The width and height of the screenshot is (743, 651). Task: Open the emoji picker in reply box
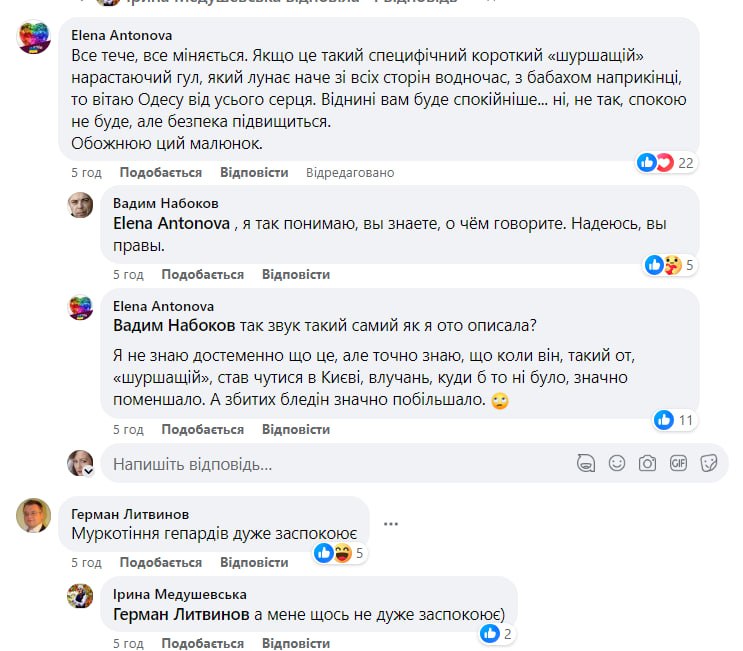[617, 464]
